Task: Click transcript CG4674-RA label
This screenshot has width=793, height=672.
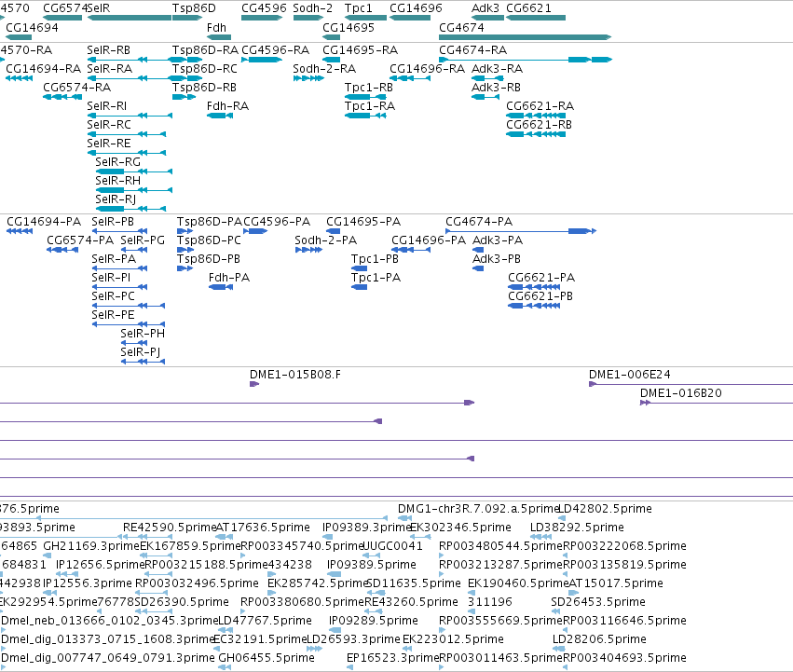Action: coord(472,50)
